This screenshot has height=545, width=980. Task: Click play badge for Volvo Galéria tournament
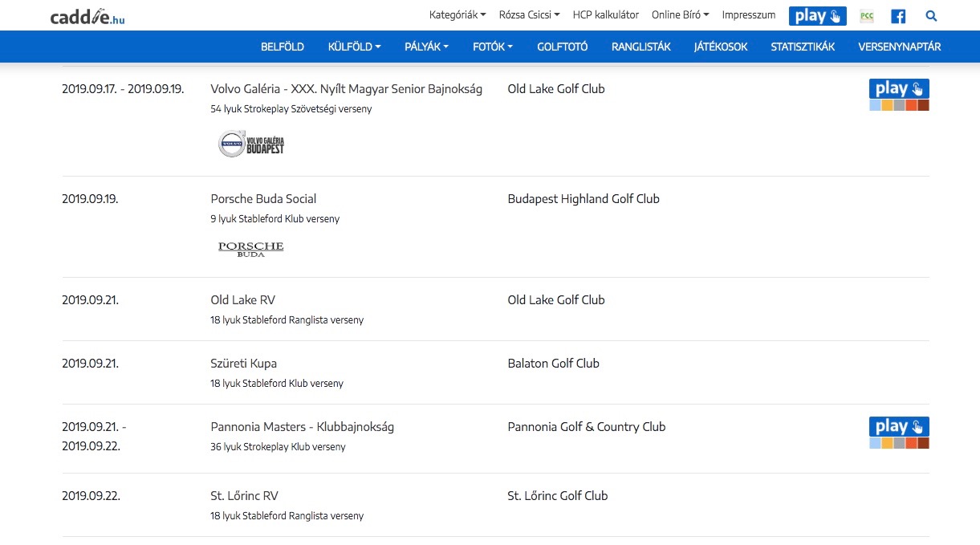[899, 95]
